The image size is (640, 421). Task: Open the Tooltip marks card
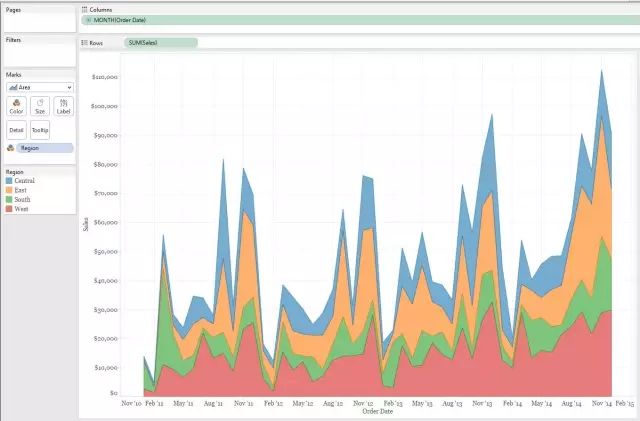click(x=40, y=130)
